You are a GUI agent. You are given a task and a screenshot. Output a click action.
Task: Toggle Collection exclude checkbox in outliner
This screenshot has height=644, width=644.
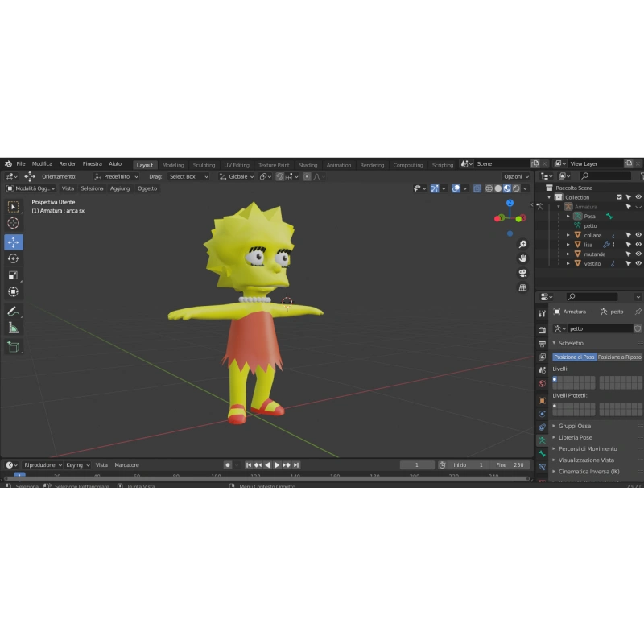click(x=619, y=197)
